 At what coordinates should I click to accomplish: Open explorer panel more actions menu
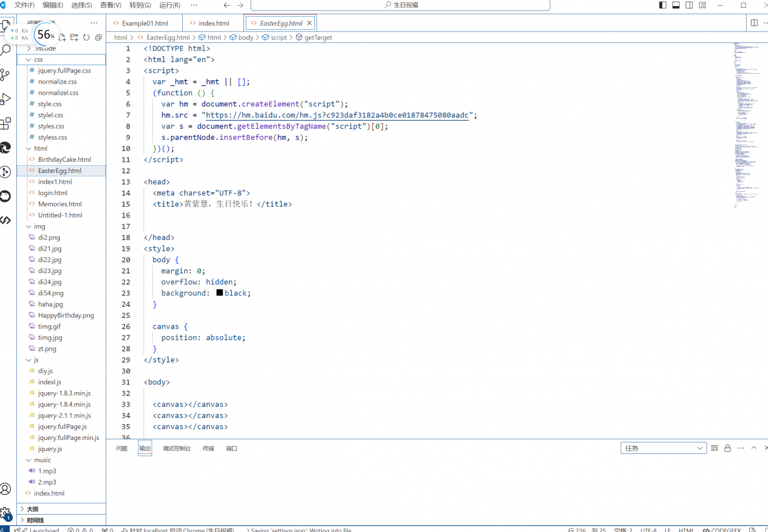click(x=94, y=23)
